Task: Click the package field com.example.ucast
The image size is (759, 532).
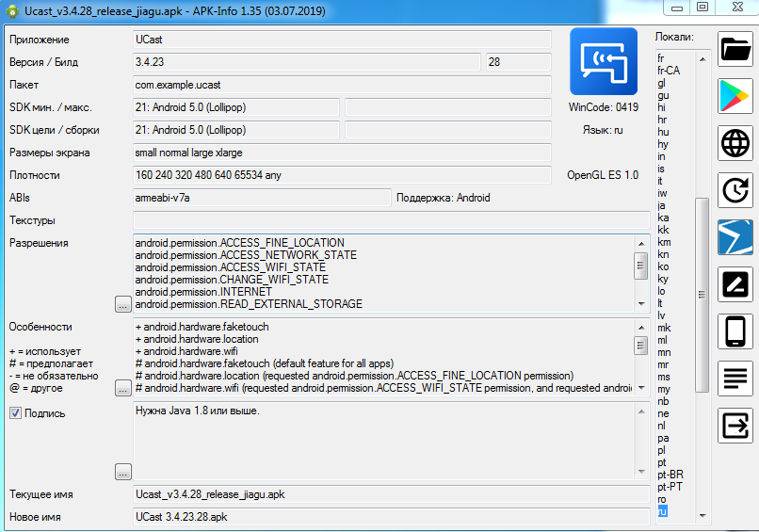Action: [342, 85]
